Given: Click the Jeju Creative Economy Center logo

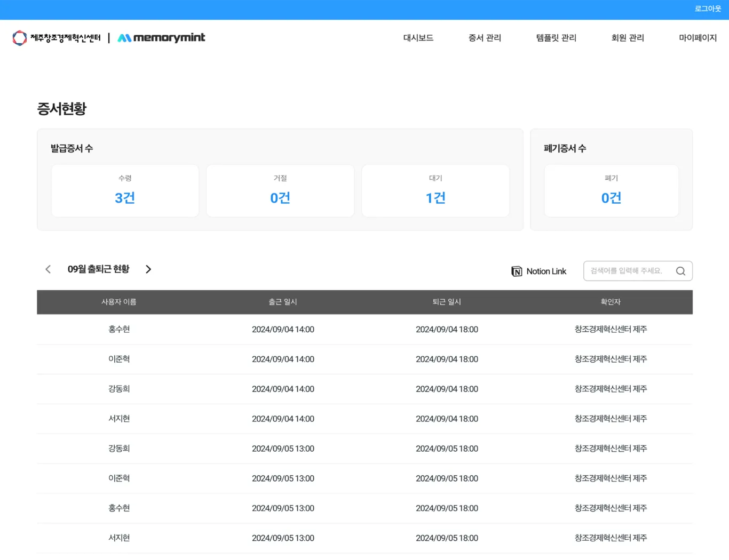Looking at the screenshot, I should coord(57,38).
